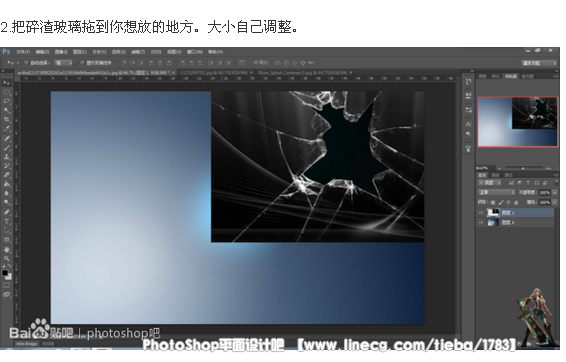Toggle lock image pixels brush icon
Viewport: 566px width, 362px height.
click(501, 202)
